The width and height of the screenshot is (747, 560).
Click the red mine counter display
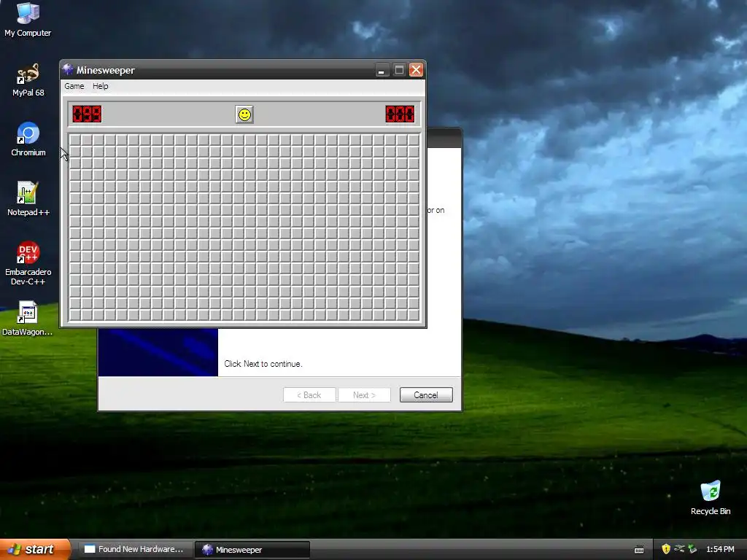pos(88,114)
